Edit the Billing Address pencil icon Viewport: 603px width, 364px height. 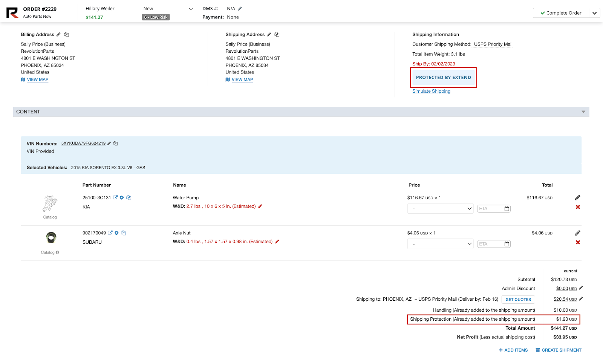58,34
